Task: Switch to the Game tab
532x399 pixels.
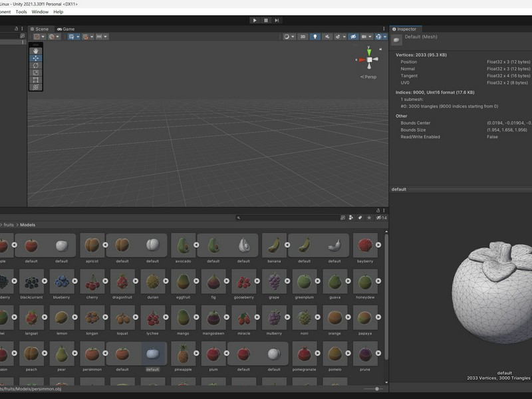Action: [66, 29]
